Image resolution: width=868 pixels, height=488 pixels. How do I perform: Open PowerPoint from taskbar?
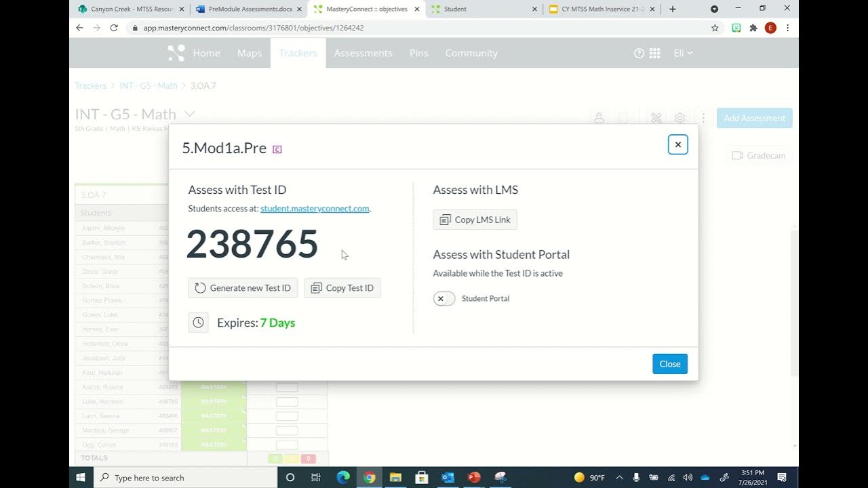[474, 477]
